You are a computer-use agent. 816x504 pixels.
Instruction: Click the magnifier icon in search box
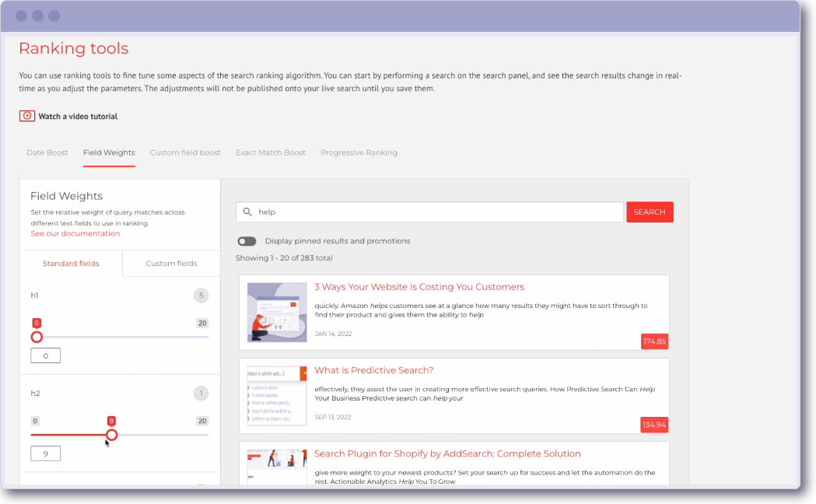click(x=247, y=212)
